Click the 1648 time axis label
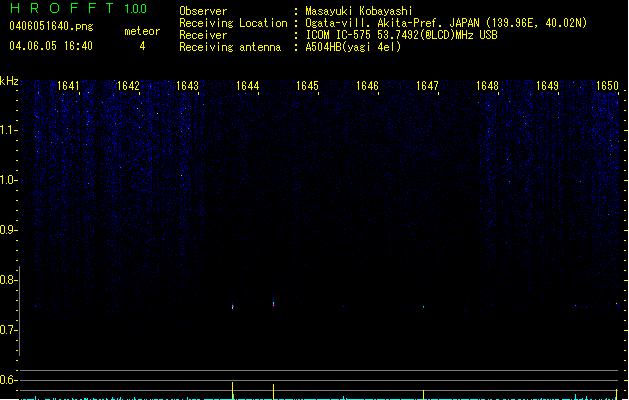 pyautogui.click(x=487, y=86)
